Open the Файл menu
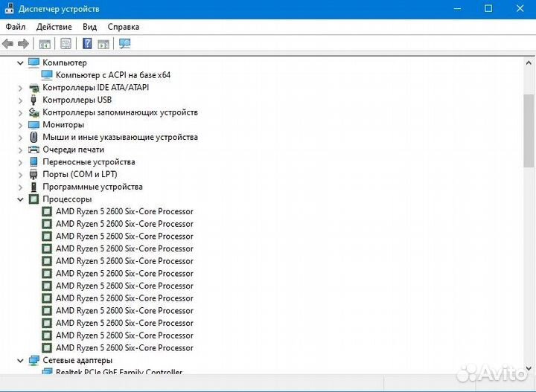536x392 pixels. tap(16, 27)
